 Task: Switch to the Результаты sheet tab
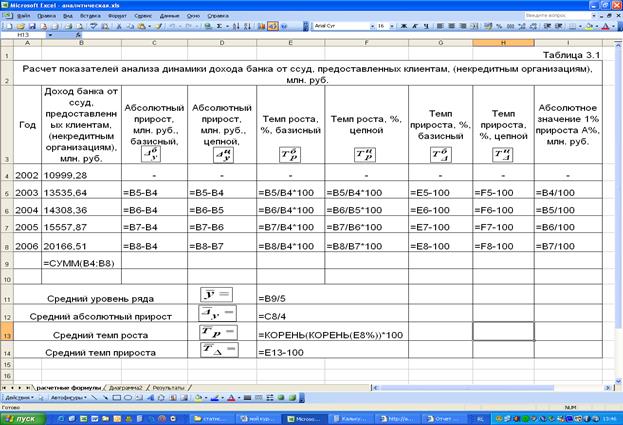168,387
